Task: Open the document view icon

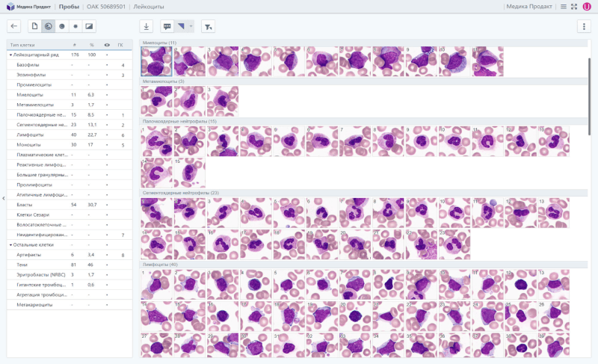Action: point(34,26)
